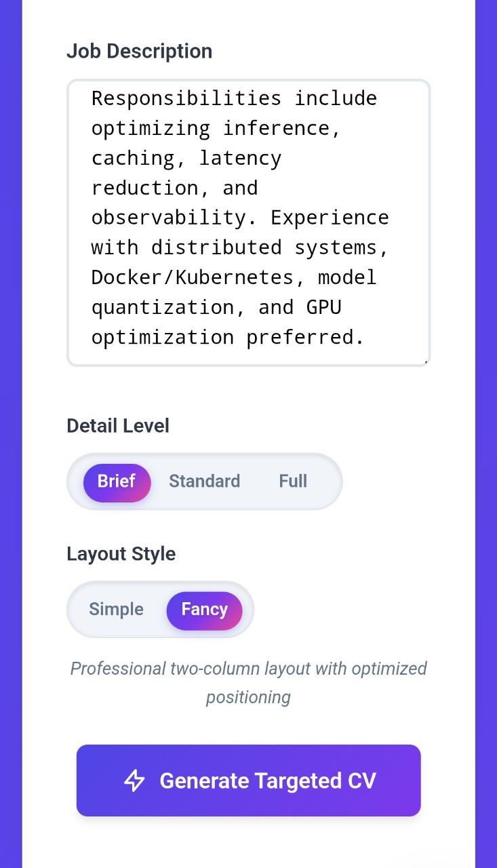Click the Layout Style segmented control
The image size is (497, 868).
tap(160, 610)
